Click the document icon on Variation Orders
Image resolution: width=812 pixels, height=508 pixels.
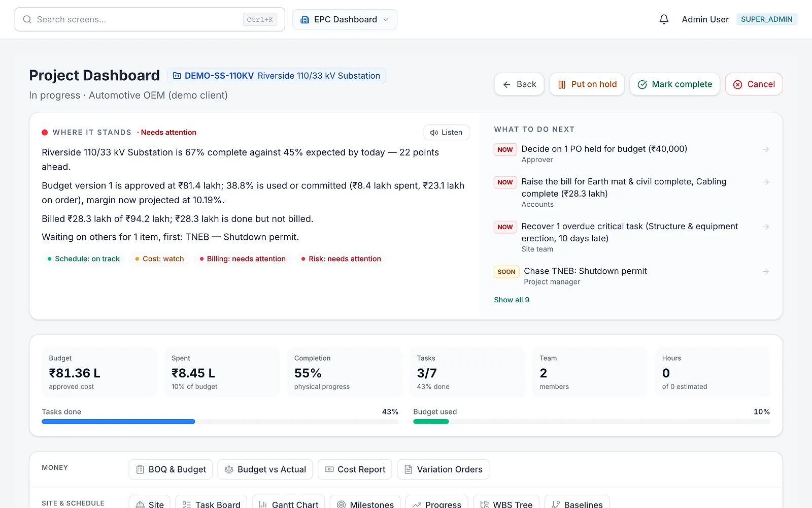click(x=409, y=469)
